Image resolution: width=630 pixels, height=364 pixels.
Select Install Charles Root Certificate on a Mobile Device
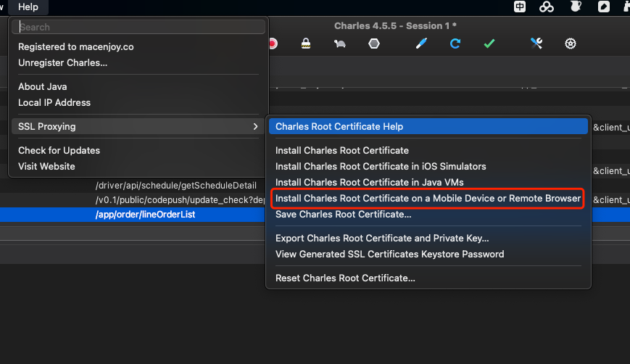tap(428, 198)
